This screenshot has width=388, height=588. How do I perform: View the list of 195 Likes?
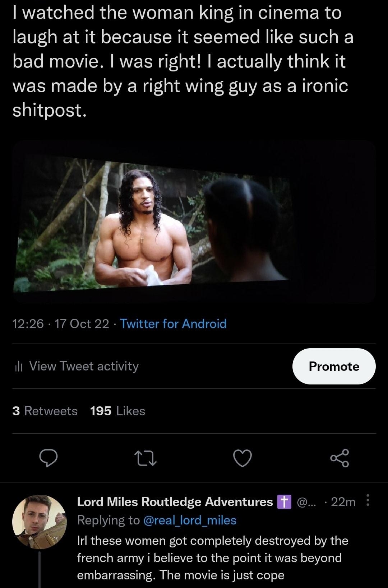point(117,411)
